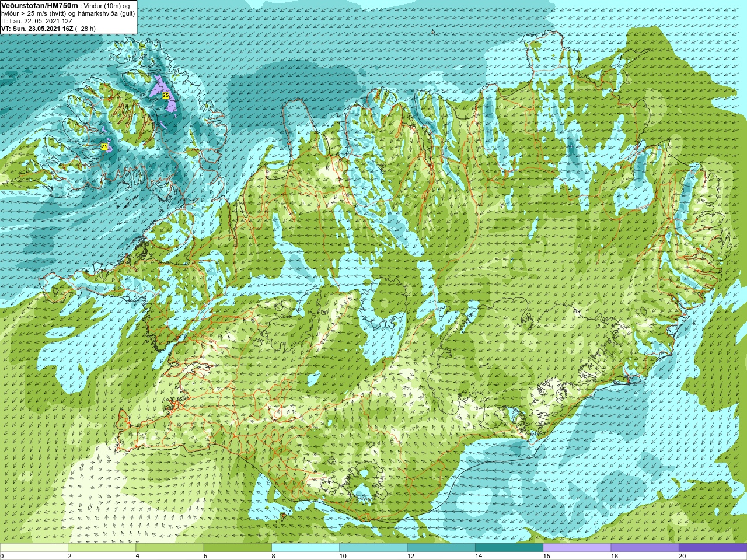Click the legend value 14
The image size is (747, 560).
[x=479, y=556]
